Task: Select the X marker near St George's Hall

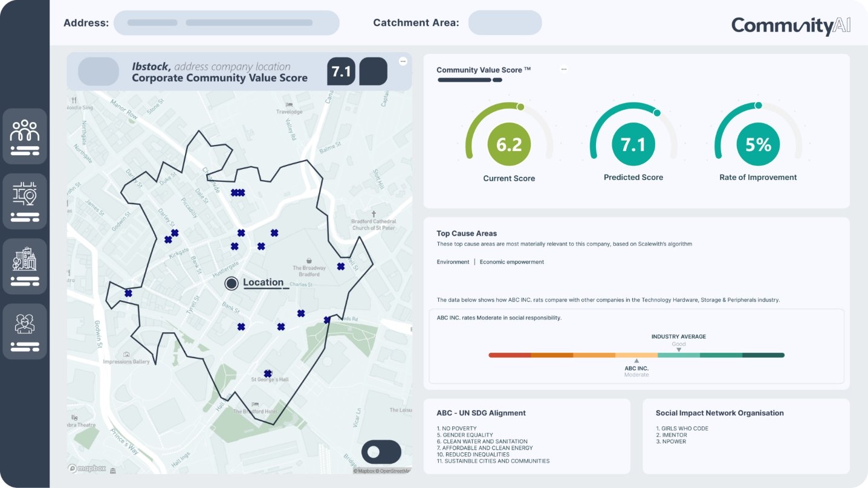Action: [268, 373]
